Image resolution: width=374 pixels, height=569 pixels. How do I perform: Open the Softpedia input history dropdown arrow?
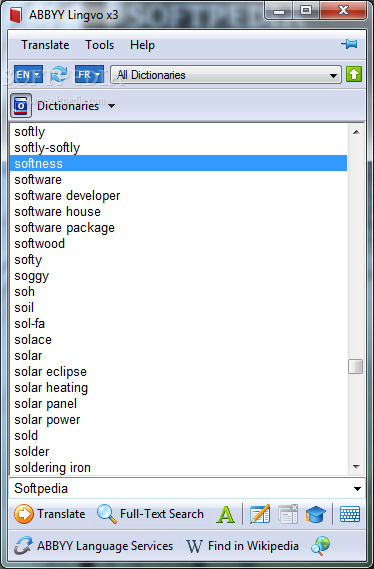click(x=357, y=489)
